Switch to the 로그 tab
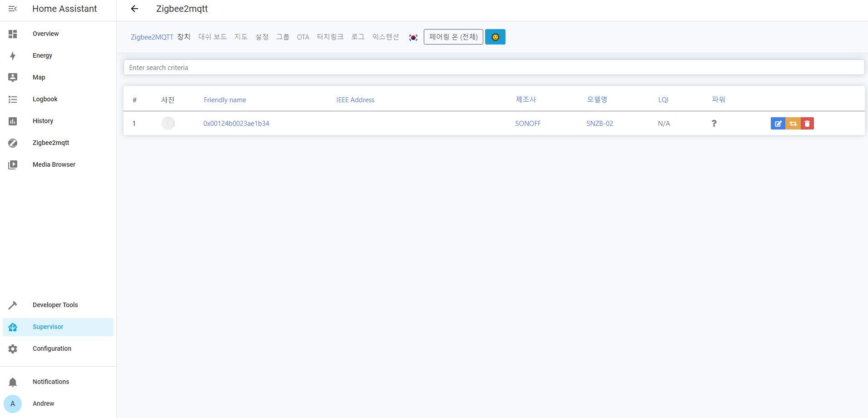 pyautogui.click(x=358, y=37)
